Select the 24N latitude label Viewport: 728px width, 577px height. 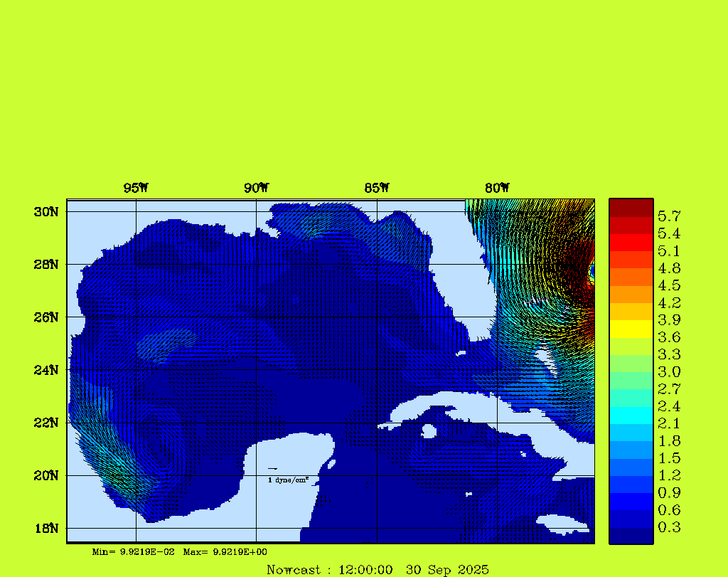(x=45, y=370)
